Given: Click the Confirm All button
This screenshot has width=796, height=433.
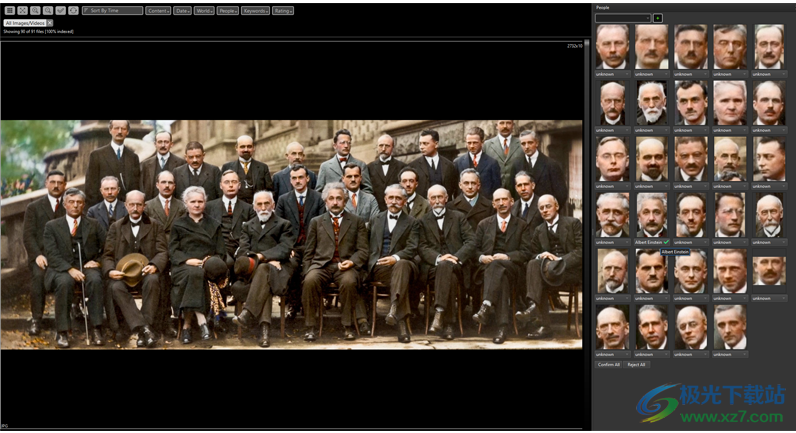Looking at the screenshot, I should (609, 364).
